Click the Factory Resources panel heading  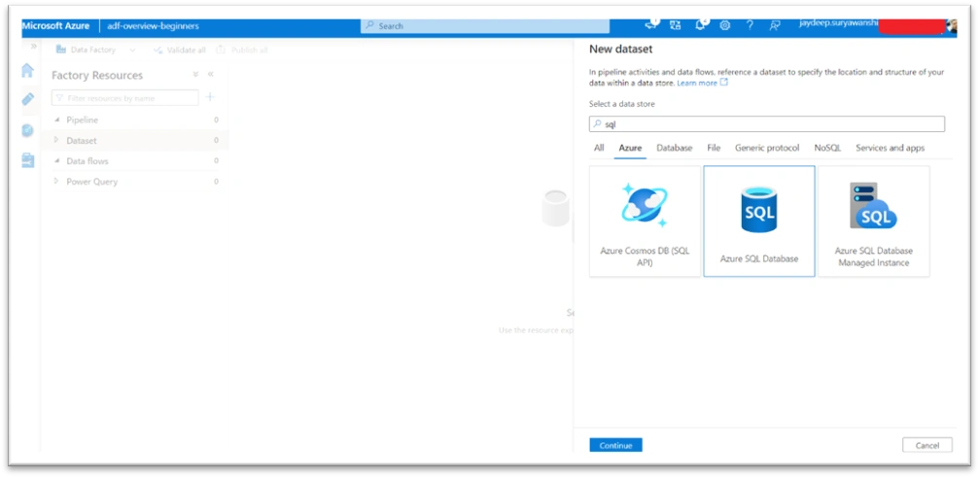pos(97,75)
